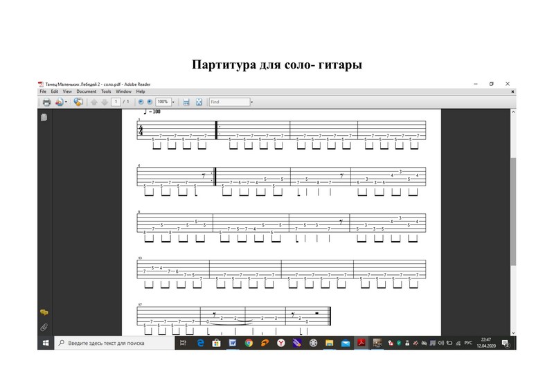Click the scrolling page view icon

pyautogui.click(x=186, y=102)
